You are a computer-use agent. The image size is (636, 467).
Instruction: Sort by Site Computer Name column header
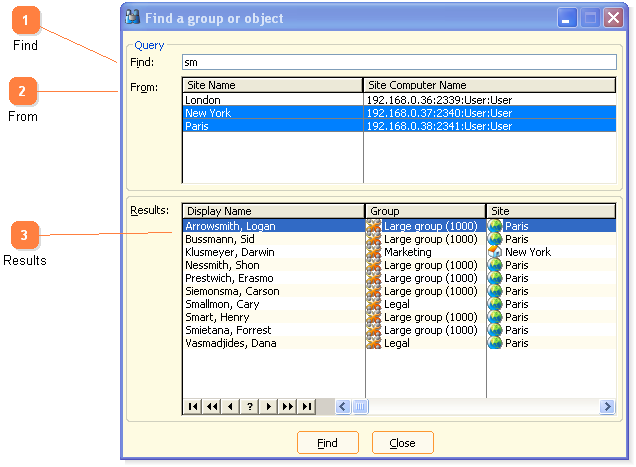[489, 85]
